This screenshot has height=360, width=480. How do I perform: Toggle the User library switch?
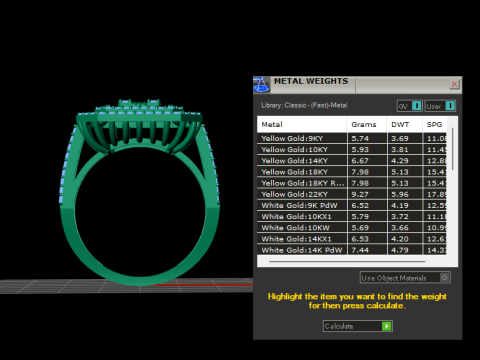pos(440,106)
